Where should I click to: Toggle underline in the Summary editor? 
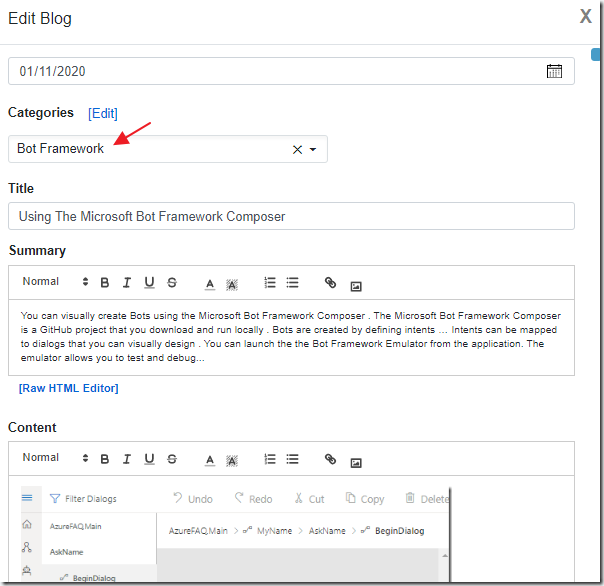click(149, 282)
